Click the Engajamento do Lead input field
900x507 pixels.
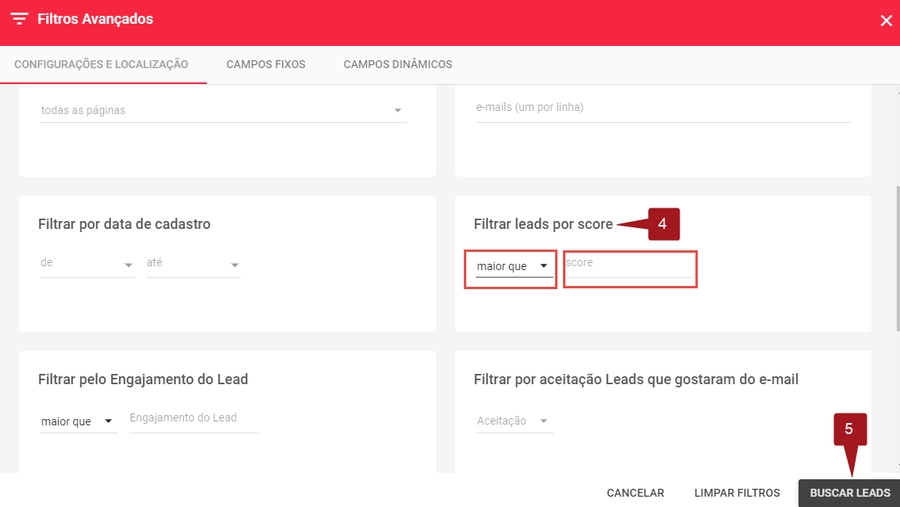pos(193,419)
